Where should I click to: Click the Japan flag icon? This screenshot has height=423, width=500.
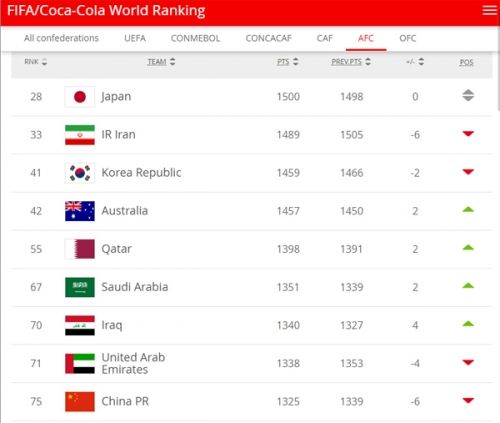coord(80,97)
